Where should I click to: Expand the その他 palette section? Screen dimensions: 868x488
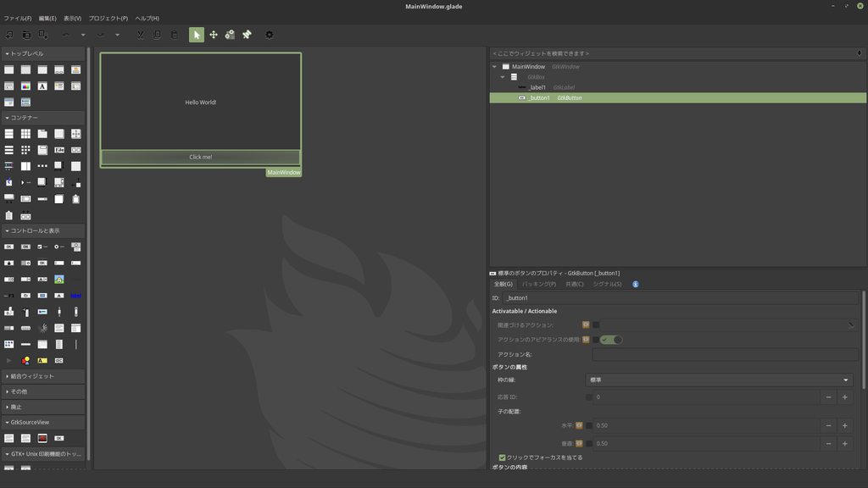[x=43, y=391]
